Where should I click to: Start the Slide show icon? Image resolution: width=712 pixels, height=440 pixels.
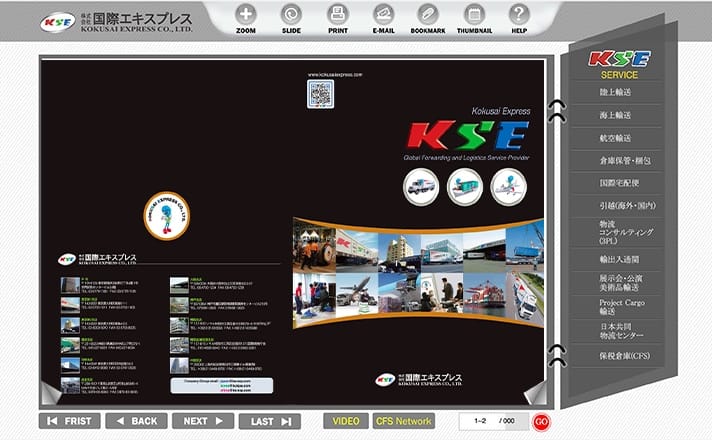click(x=291, y=15)
